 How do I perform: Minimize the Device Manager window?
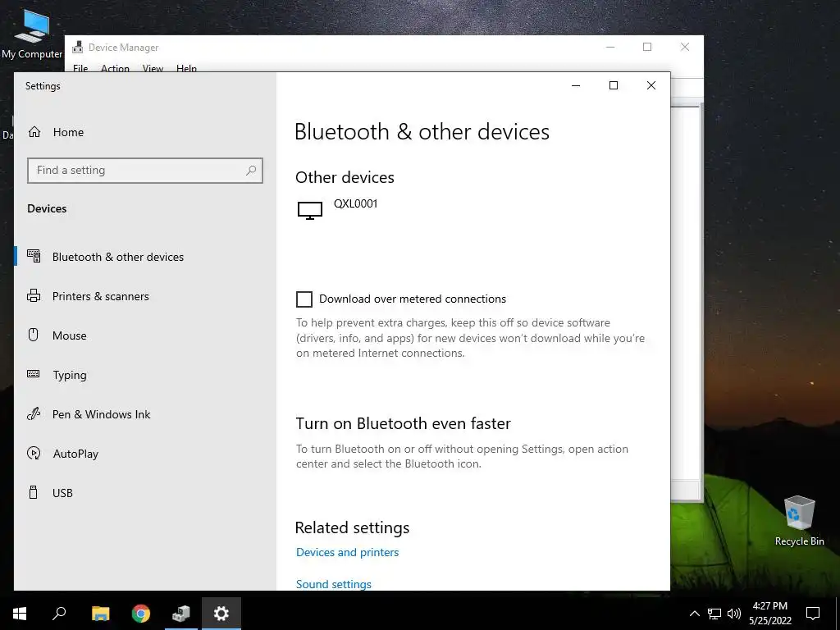610,47
